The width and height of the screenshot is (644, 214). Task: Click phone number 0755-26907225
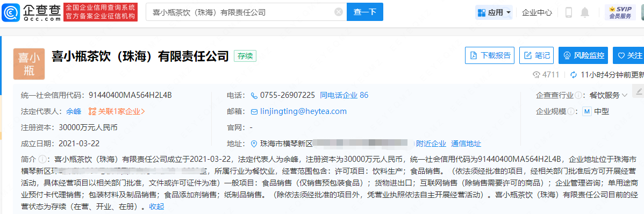[x=287, y=95]
